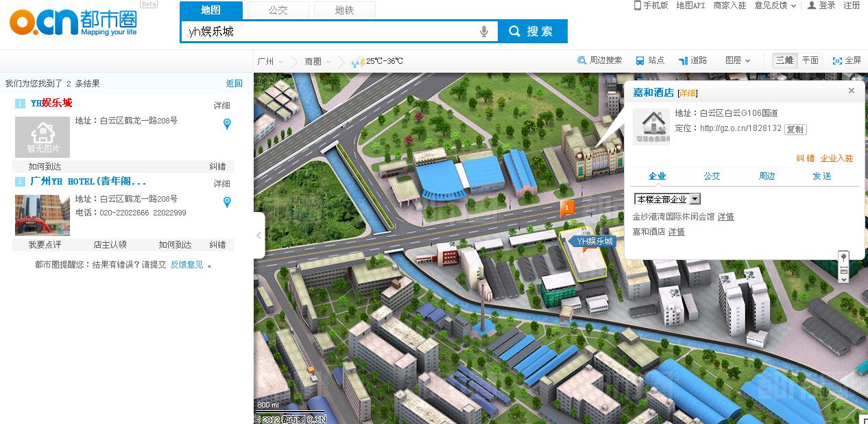The height and width of the screenshot is (424, 868).
Task: Open 详细 for YH娱乐城 result
Action: coord(221,106)
